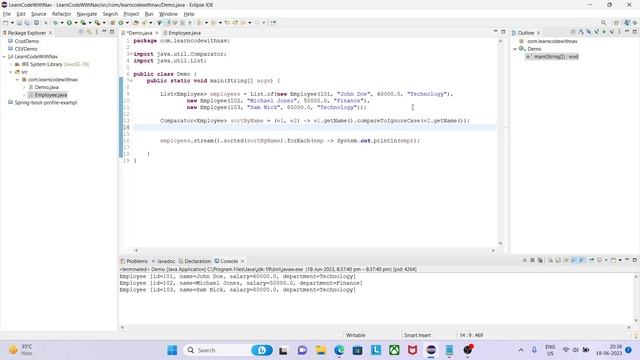The height and width of the screenshot is (360, 640).
Task: Minimize the Package Explorer view
Action: click(104, 32)
